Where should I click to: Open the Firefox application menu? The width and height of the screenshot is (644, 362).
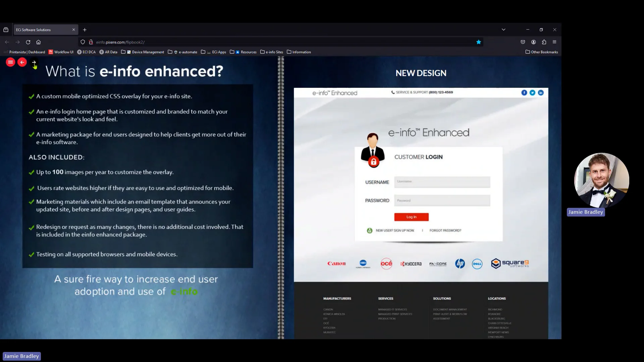point(555,42)
